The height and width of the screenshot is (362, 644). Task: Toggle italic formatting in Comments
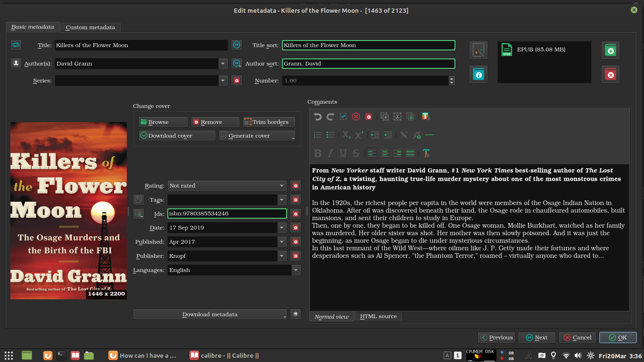pyautogui.click(x=330, y=153)
